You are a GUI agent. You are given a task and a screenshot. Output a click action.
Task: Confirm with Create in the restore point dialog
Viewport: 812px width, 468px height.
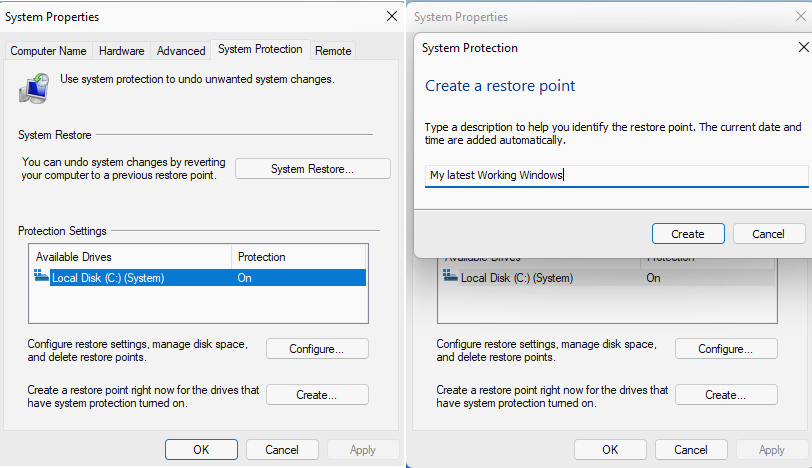tap(688, 234)
